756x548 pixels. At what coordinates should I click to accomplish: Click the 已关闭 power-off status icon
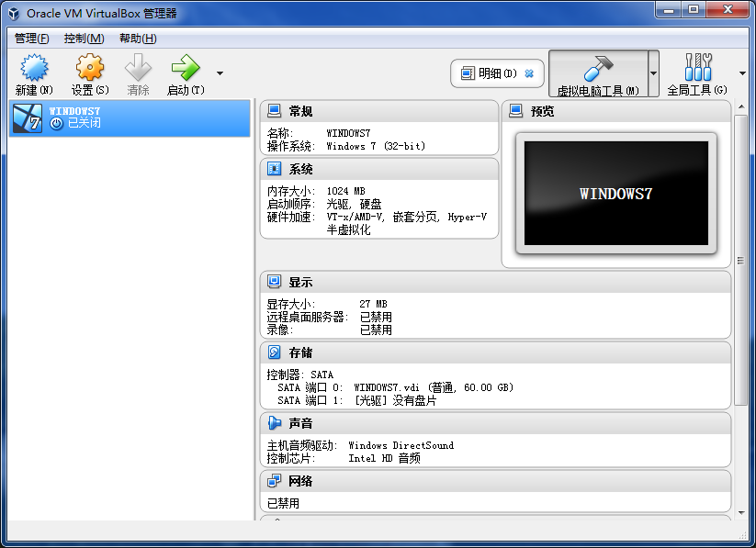(x=56, y=123)
